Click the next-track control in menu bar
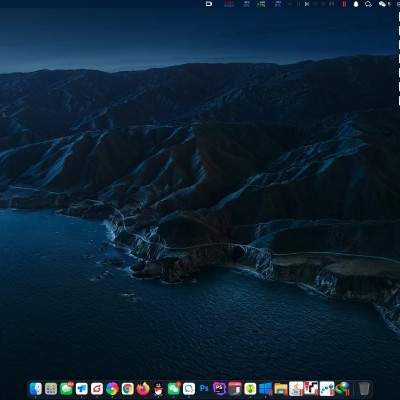The height and width of the screenshot is (400, 400). [x=307, y=4]
